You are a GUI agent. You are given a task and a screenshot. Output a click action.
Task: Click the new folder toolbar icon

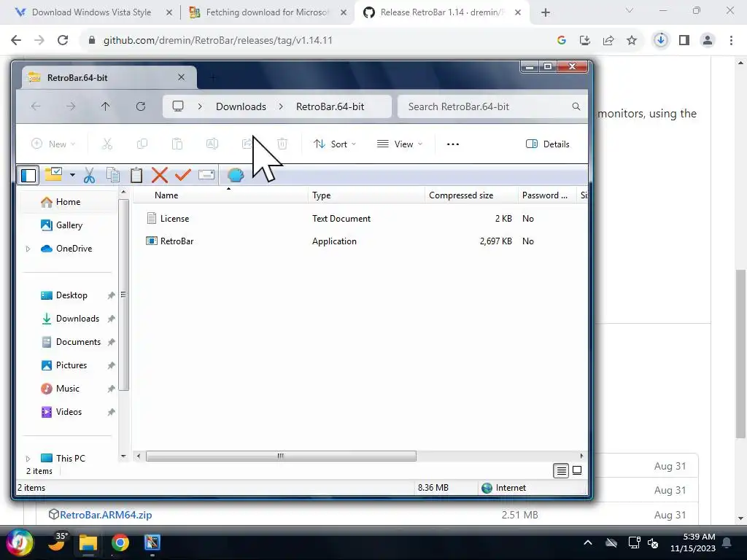click(x=53, y=175)
